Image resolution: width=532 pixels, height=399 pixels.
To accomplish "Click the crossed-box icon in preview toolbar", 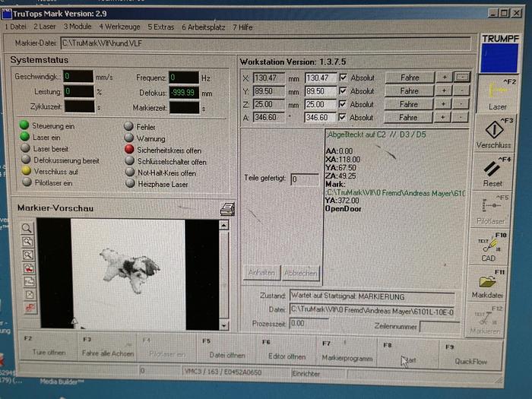I will 30,295.
